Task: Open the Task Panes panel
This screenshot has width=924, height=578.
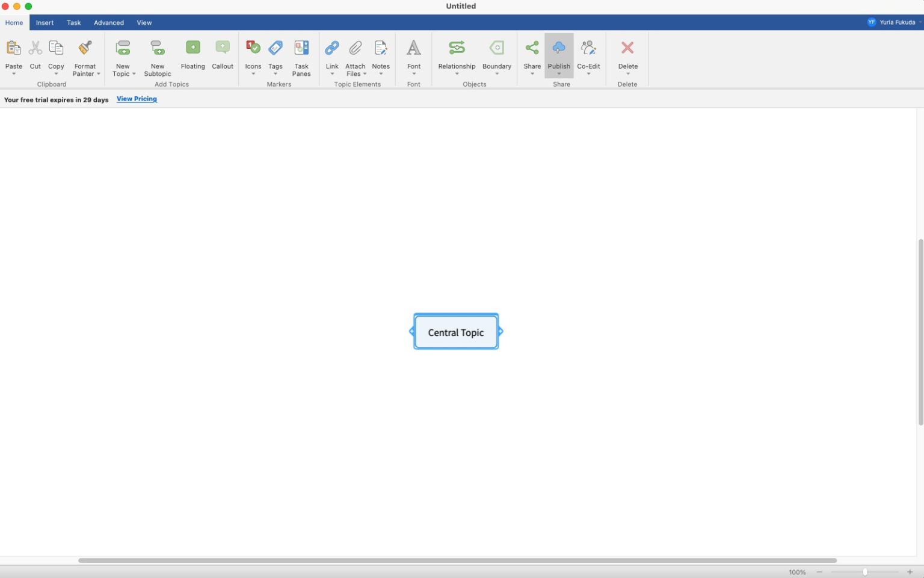Action: (x=301, y=54)
